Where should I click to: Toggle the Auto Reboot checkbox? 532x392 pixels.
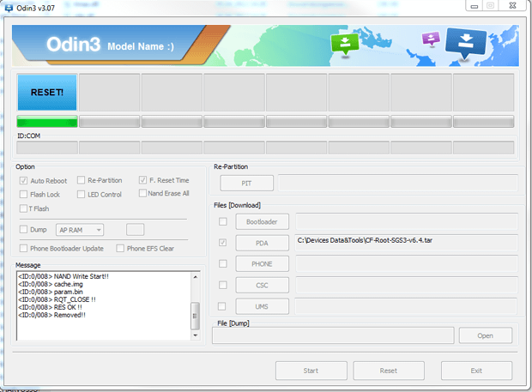23,180
